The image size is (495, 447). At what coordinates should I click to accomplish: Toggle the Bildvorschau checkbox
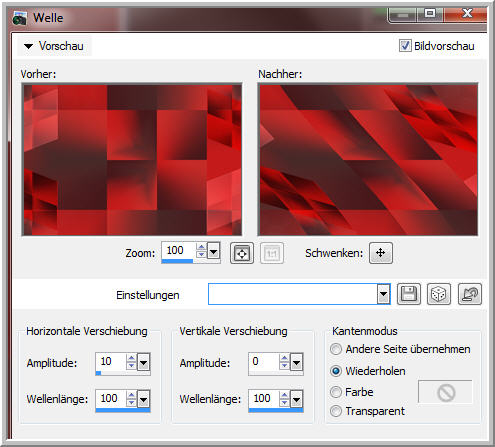pos(405,46)
